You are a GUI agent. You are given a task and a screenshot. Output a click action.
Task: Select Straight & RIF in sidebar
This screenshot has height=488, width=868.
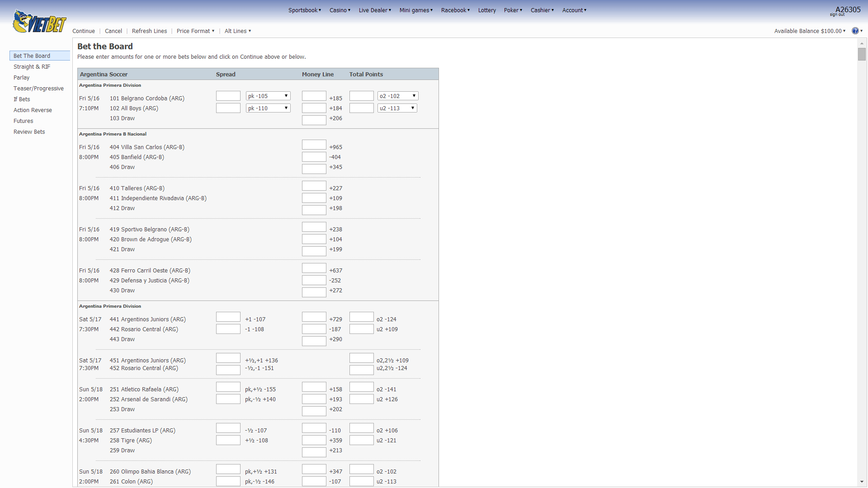[32, 66]
